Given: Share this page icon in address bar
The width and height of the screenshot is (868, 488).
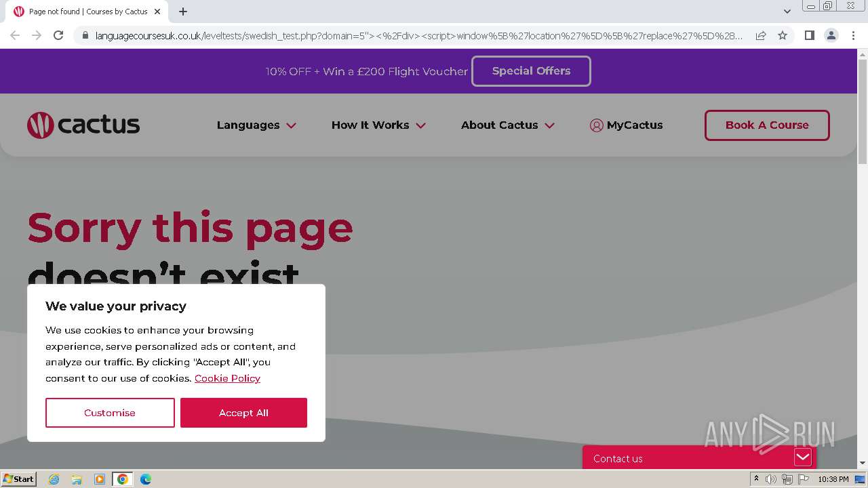Looking at the screenshot, I should click(761, 35).
